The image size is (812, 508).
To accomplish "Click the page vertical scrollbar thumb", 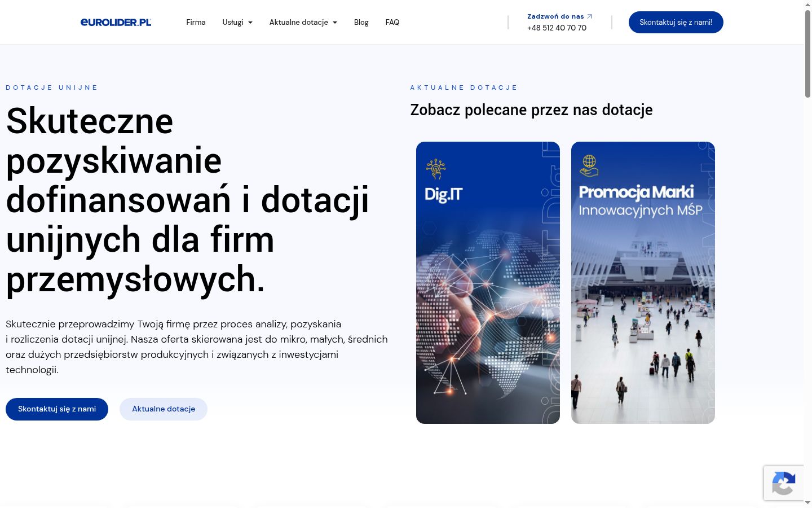I will (x=807, y=54).
